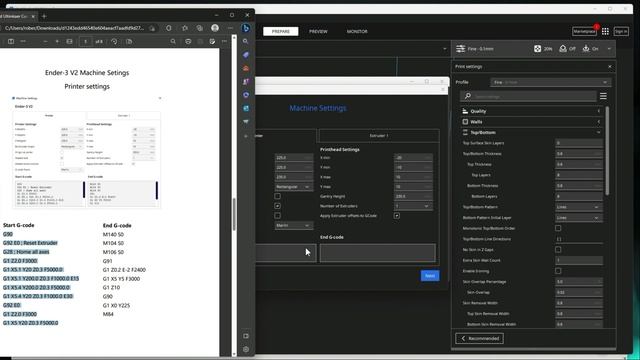Open search in Edge sidebar

(x=246, y=41)
